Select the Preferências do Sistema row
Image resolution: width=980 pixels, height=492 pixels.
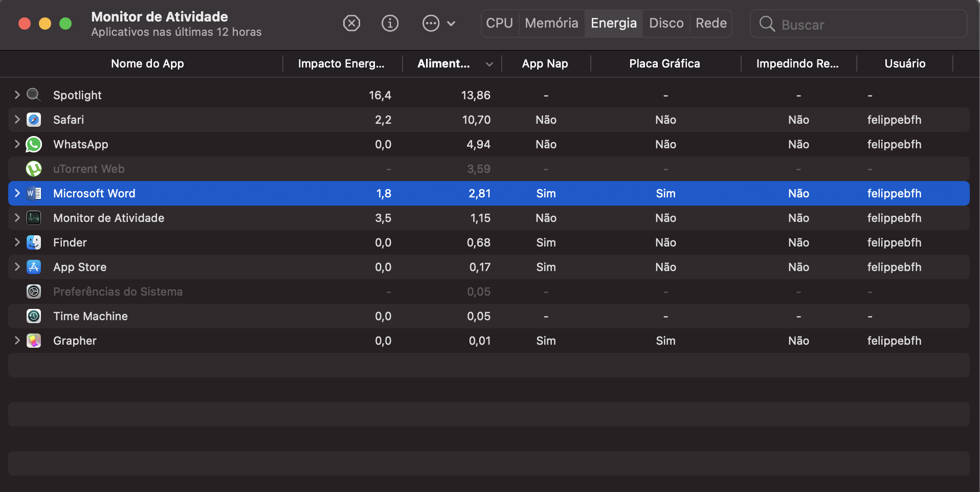pyautogui.click(x=118, y=292)
